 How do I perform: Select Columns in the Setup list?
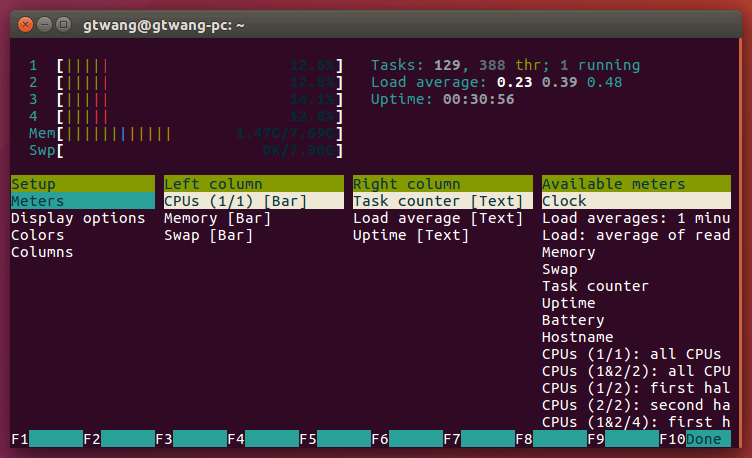click(41, 252)
